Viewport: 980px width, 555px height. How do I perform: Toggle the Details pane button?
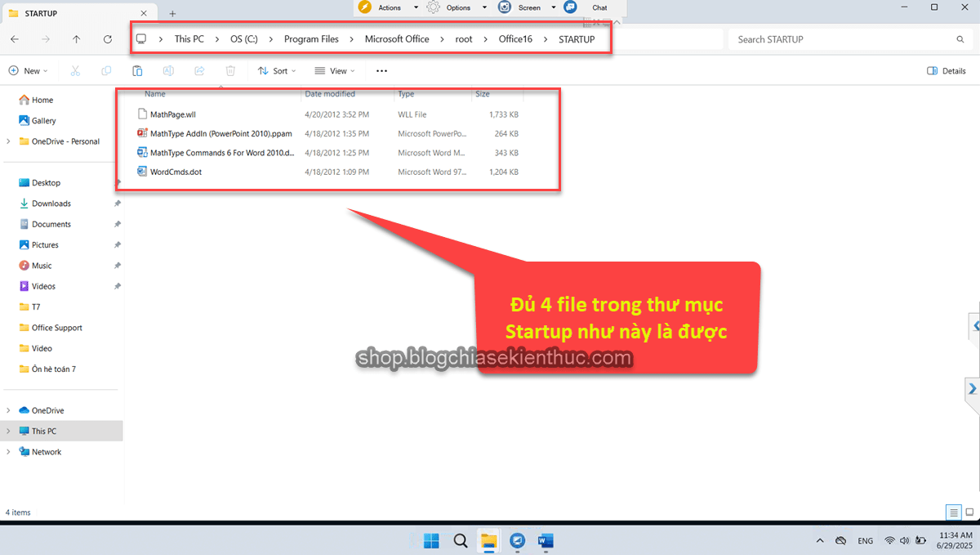(x=947, y=71)
